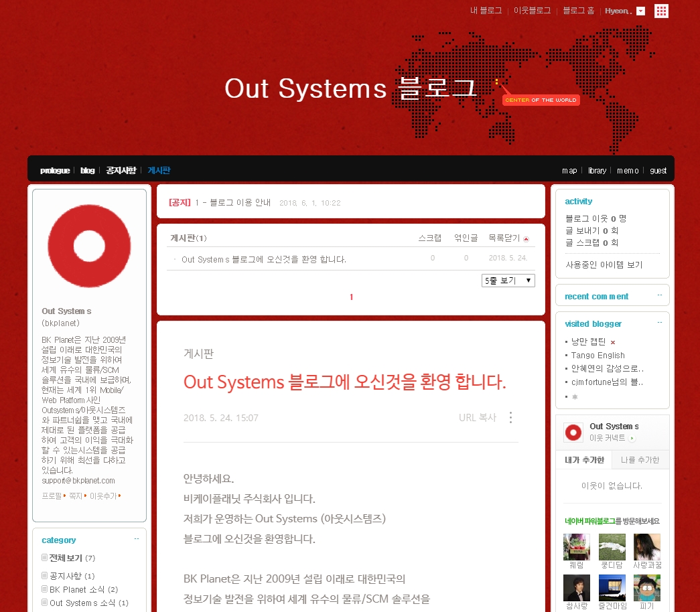Open the 5줄 보기 dropdown
700x612 pixels.
click(508, 281)
